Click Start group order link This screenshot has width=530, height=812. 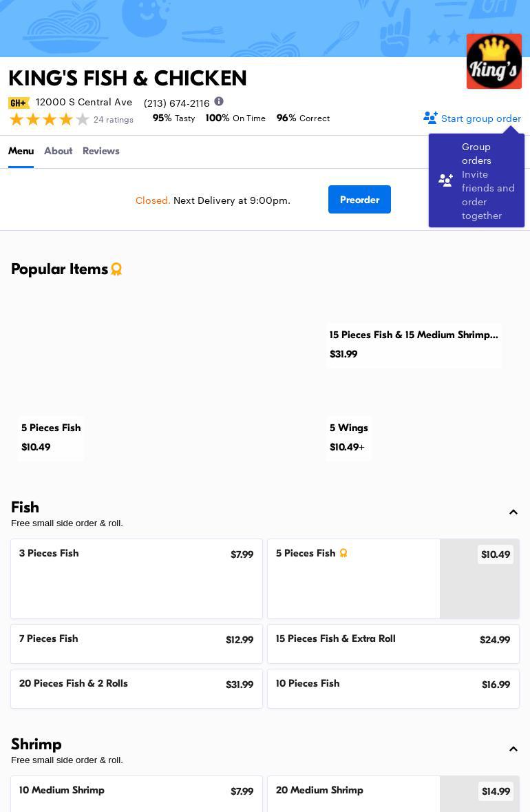480,118
